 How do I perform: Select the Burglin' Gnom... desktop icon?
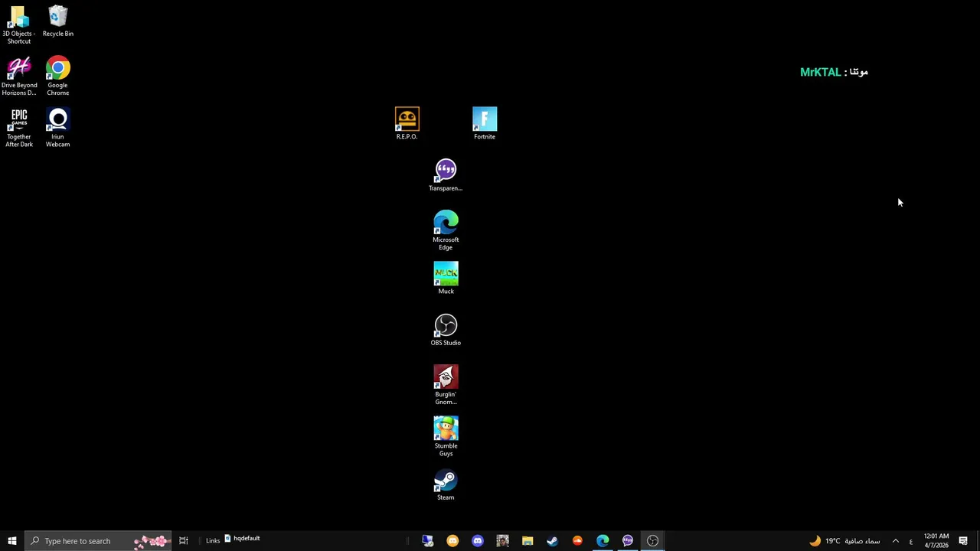pos(446,385)
